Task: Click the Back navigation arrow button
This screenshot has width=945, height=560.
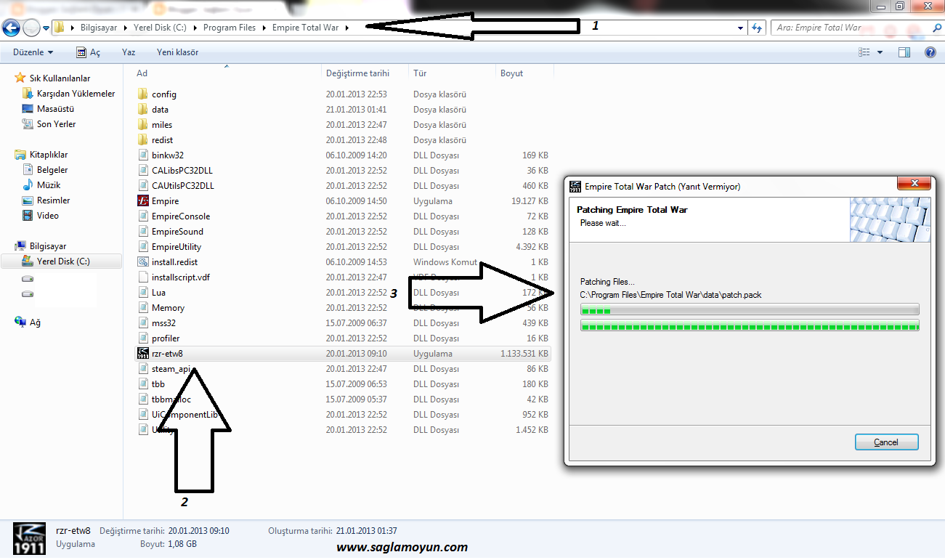Action: (x=11, y=28)
